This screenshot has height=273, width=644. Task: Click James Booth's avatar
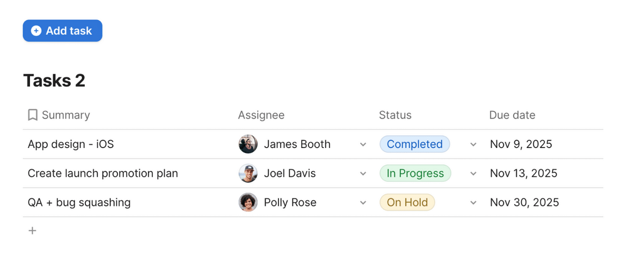248,144
